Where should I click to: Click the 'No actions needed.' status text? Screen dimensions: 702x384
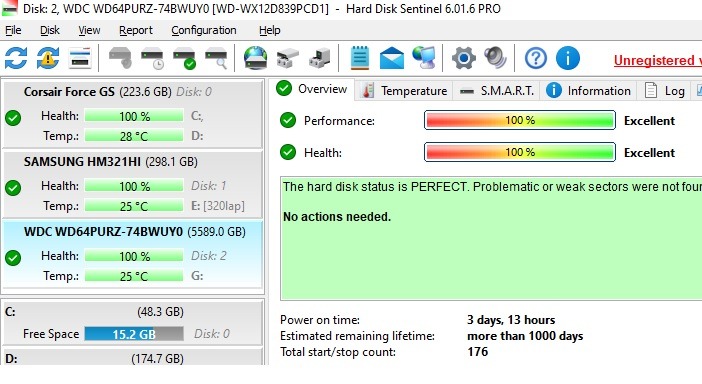click(337, 217)
